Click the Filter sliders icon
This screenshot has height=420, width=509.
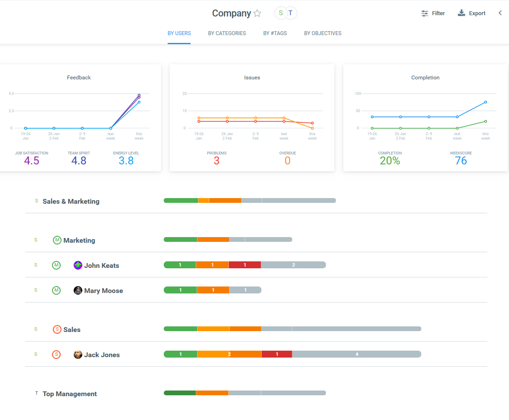425,13
